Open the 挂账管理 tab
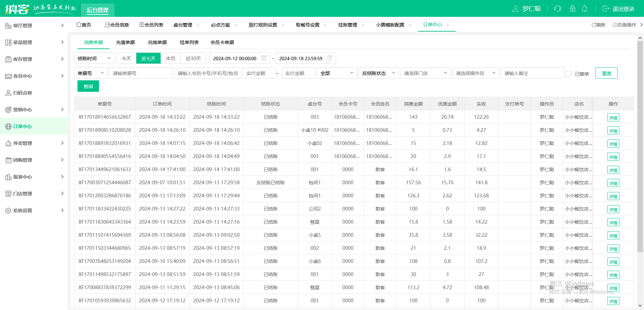This screenshot has width=644, height=310. point(348,25)
